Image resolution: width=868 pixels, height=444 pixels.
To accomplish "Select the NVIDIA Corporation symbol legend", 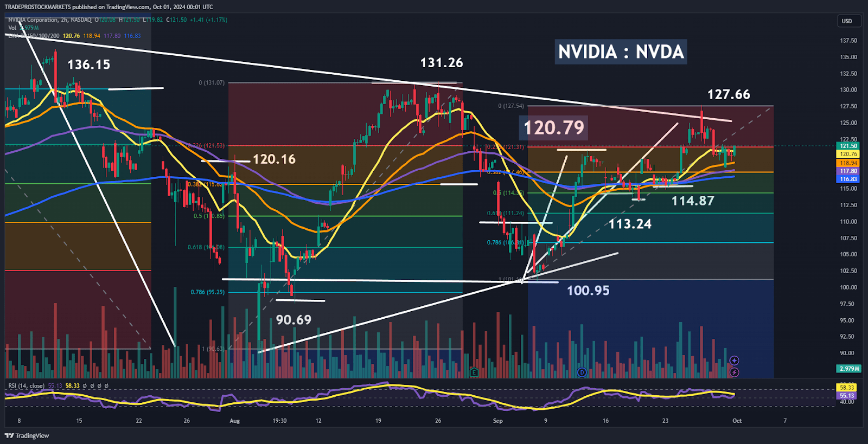I will 50,20.
